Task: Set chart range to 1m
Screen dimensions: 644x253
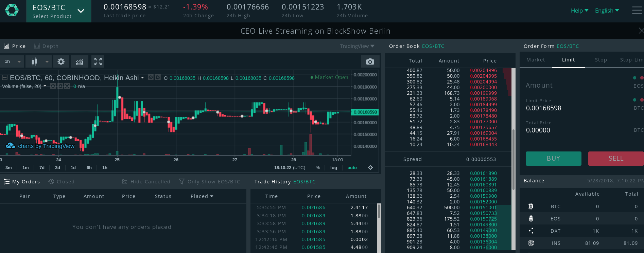Action: [25, 167]
